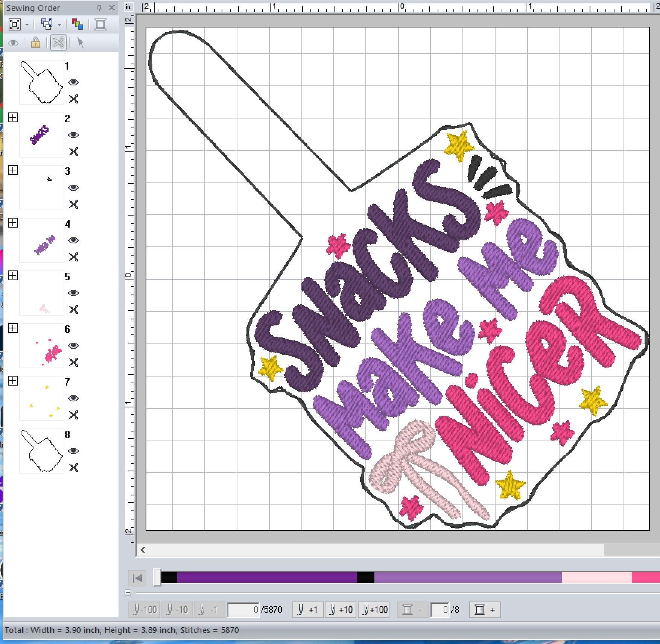The height and width of the screenshot is (644, 660).
Task: Click the scissors icon for item 4
Action: coord(73,257)
